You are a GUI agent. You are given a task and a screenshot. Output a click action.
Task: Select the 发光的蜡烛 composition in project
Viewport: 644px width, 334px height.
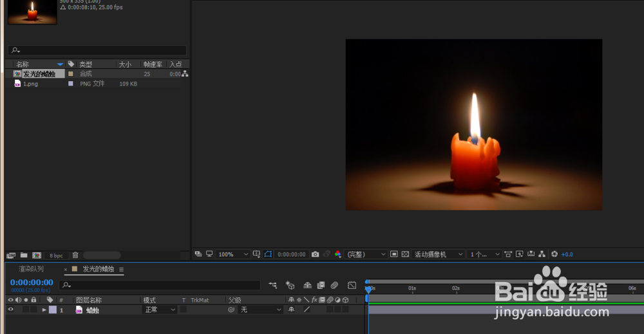[x=39, y=74]
